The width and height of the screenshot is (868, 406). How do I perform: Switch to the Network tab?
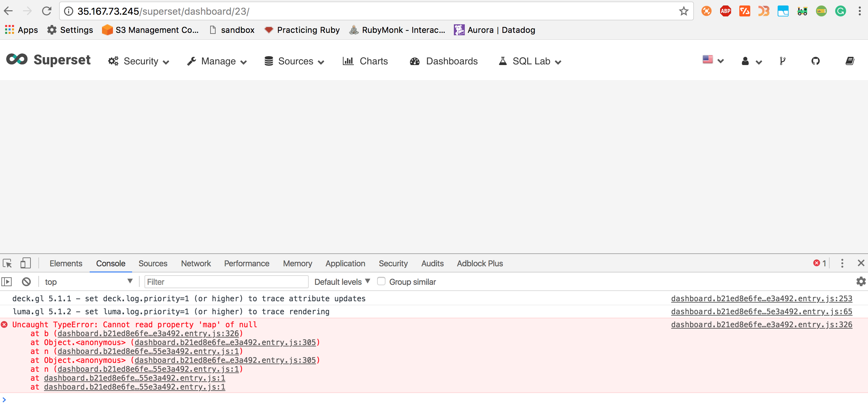point(195,263)
